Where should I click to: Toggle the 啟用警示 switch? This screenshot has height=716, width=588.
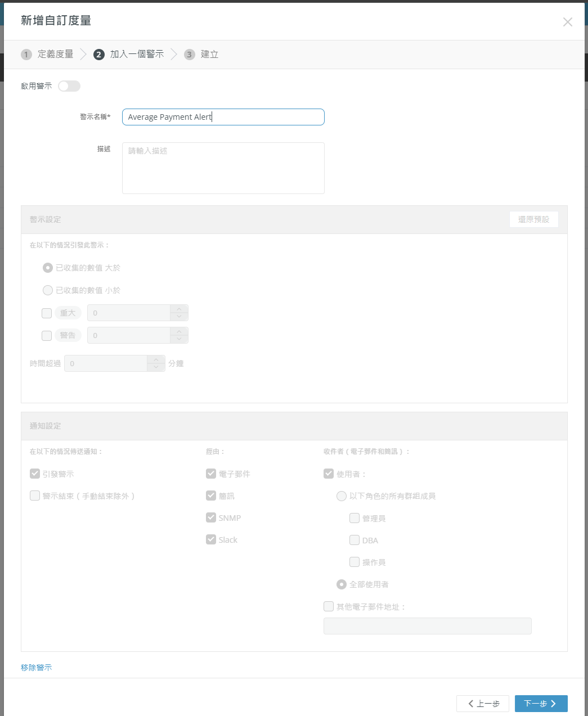[69, 86]
